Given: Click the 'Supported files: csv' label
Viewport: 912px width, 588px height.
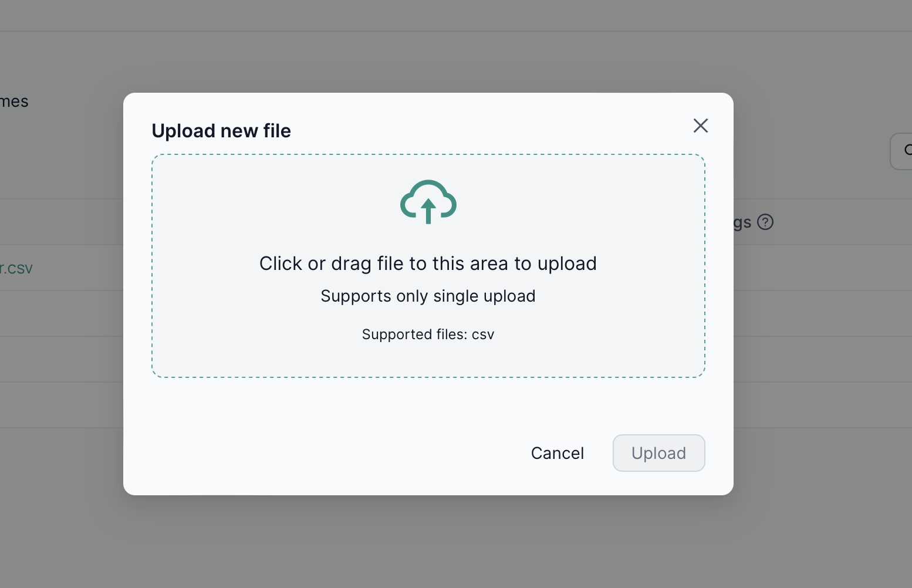Looking at the screenshot, I should (x=428, y=334).
